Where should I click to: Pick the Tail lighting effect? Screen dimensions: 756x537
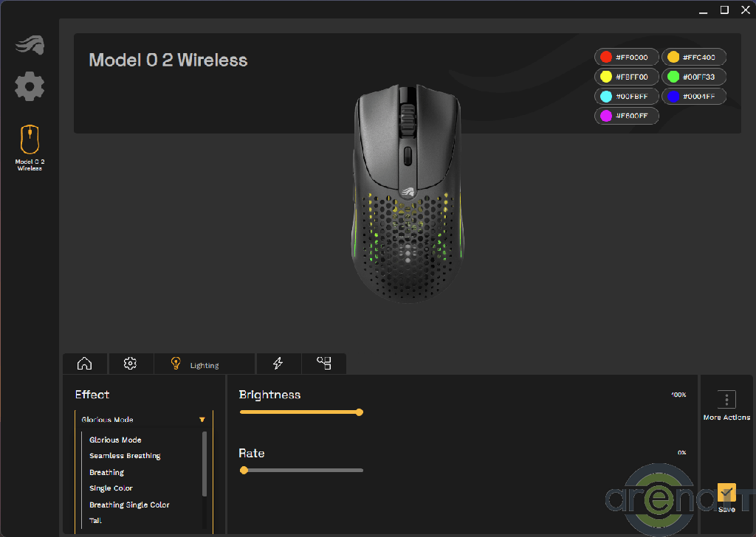(x=95, y=521)
